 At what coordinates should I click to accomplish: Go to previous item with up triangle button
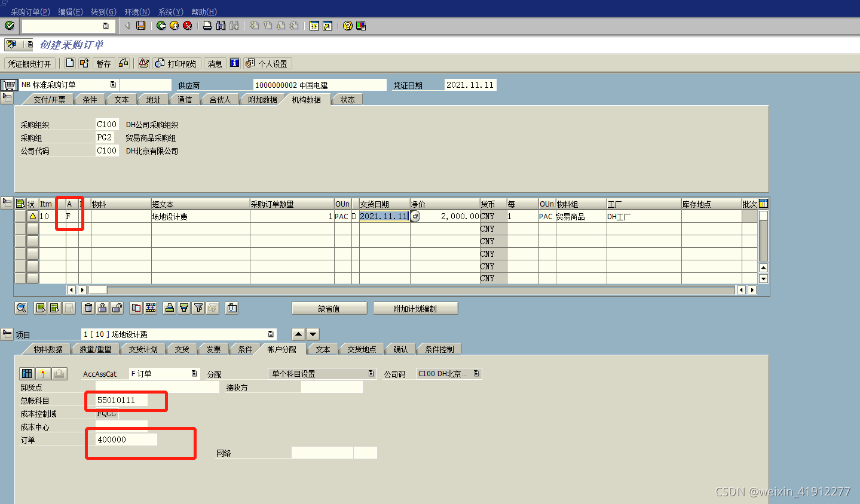[298, 334]
